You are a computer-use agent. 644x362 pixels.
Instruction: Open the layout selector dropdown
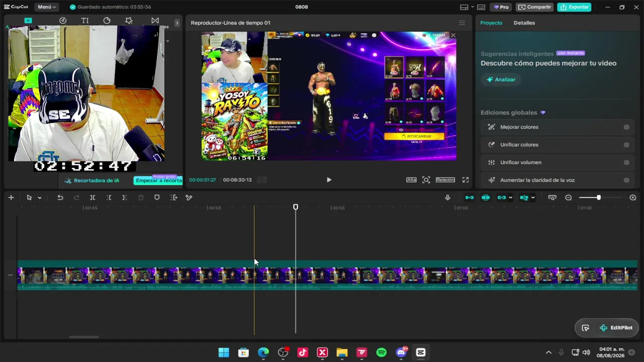coord(467,7)
